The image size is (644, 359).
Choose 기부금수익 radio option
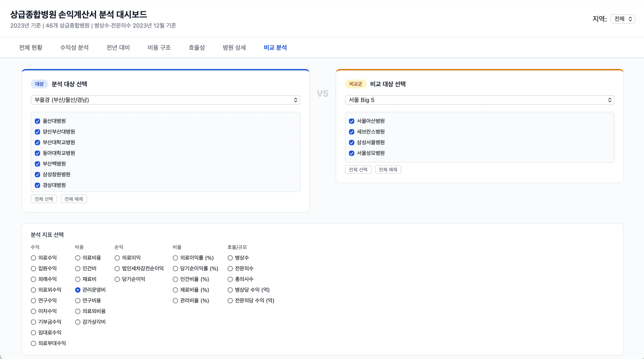coord(33,322)
